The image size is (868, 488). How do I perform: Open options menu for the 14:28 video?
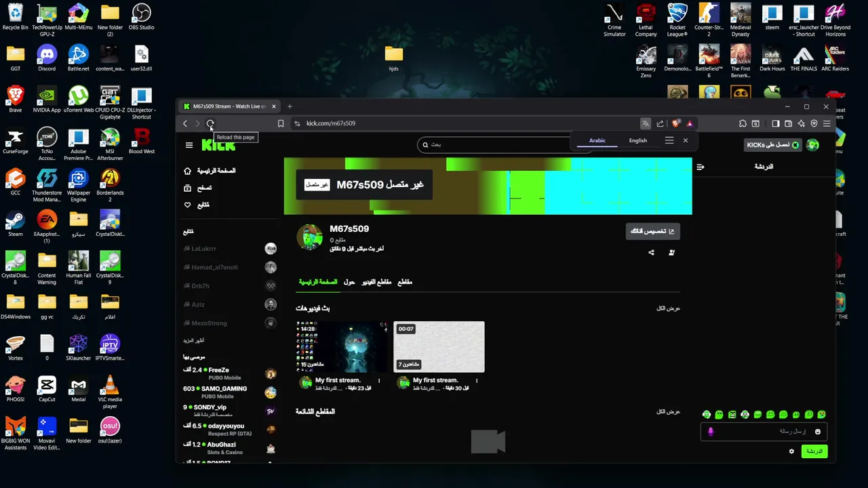(x=379, y=381)
